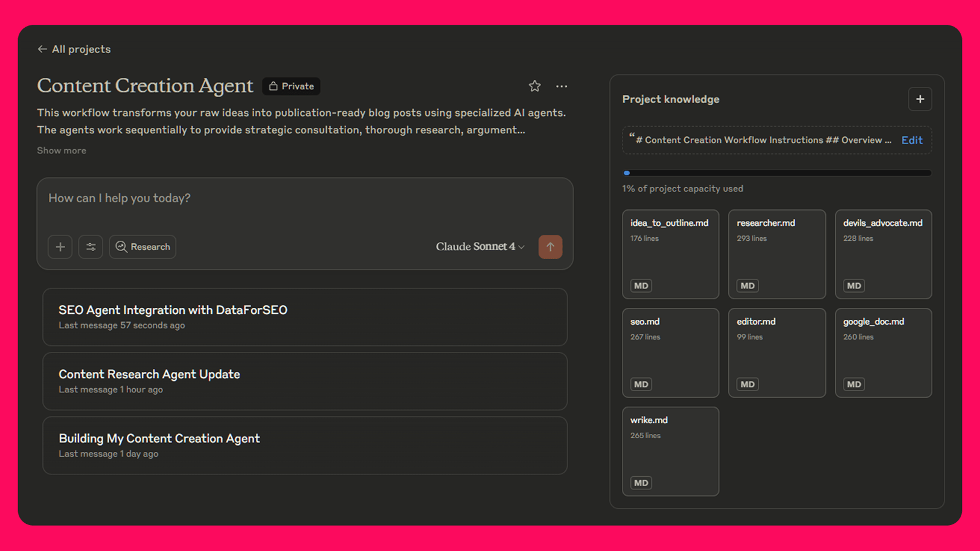This screenshot has height=551, width=980.
Task: Edit the project instructions
Action: tap(911, 140)
